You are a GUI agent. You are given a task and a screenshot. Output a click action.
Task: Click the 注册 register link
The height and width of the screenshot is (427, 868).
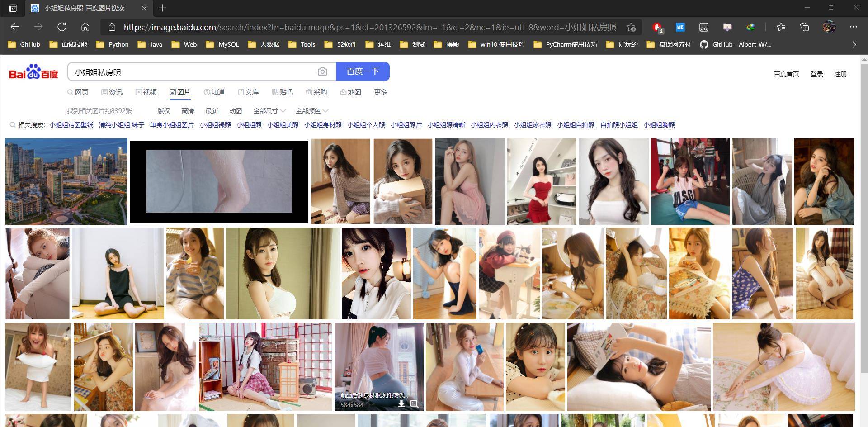tap(840, 74)
